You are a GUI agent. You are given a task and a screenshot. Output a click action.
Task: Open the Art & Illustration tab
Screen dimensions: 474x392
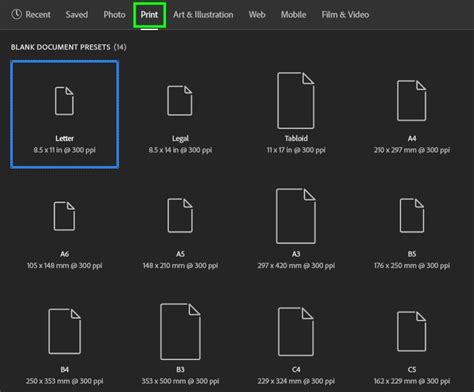203,15
